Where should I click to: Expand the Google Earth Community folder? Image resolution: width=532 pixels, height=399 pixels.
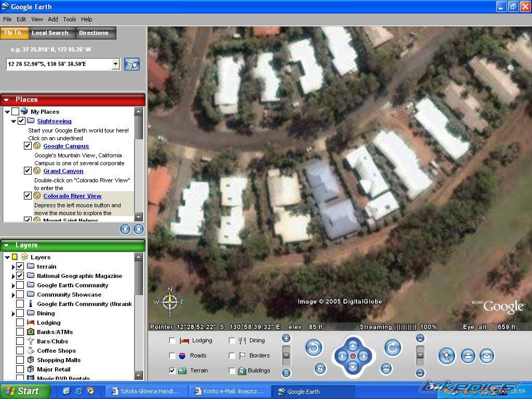[x=13, y=285]
